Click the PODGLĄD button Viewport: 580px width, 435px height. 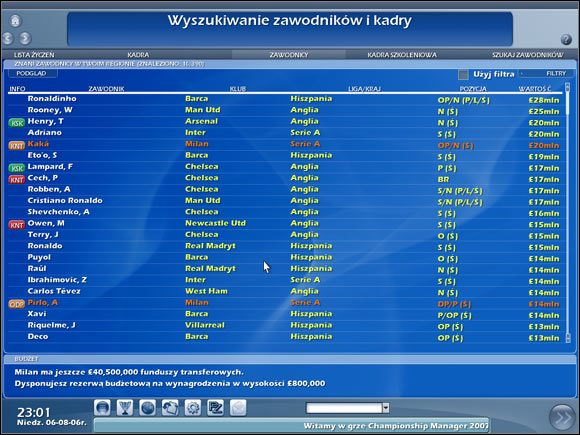tap(33, 73)
